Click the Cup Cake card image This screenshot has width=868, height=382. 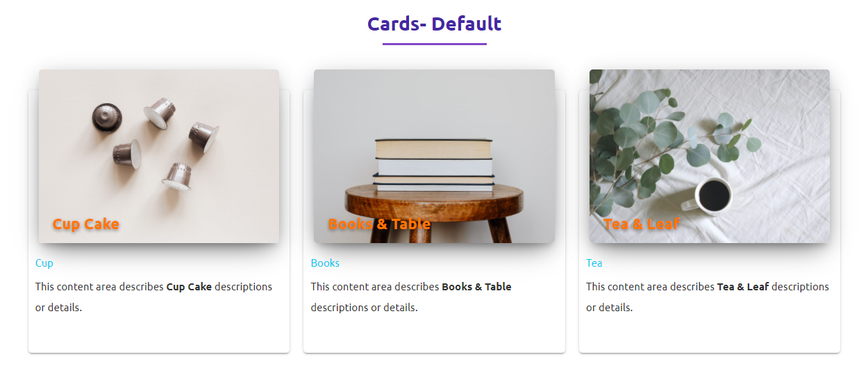click(x=159, y=156)
